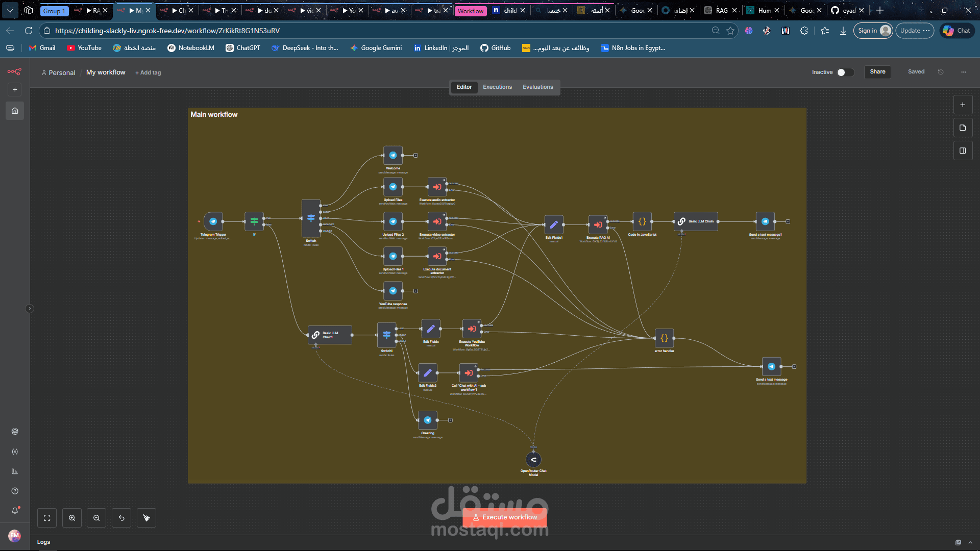The height and width of the screenshot is (551, 980).
Task: Add a sticky note from right panel
Action: coord(963,128)
